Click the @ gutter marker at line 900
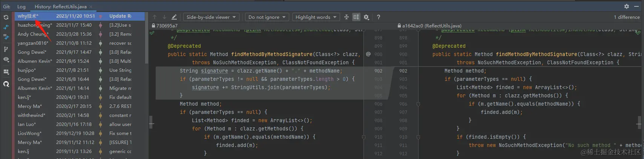This screenshot has width=644, height=159. point(368,54)
